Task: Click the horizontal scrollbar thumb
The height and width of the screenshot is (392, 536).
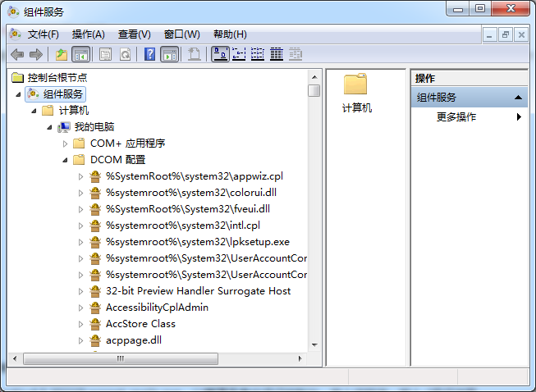Action: pos(121,358)
